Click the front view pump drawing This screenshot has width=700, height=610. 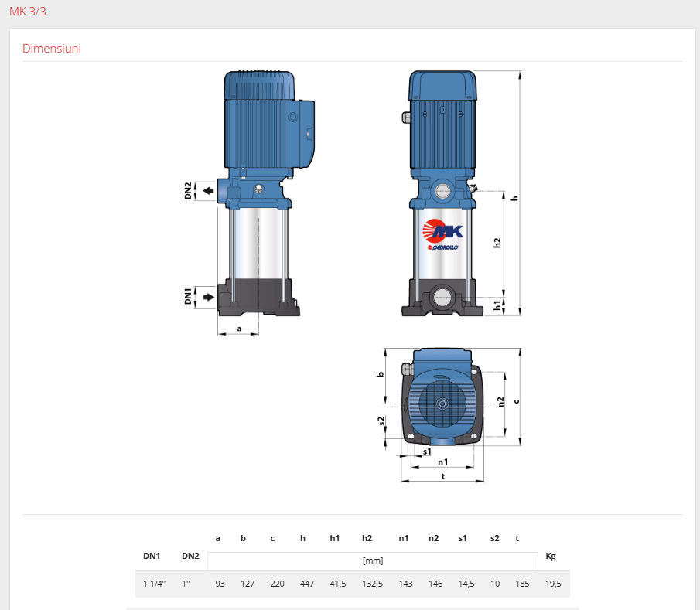441,193
